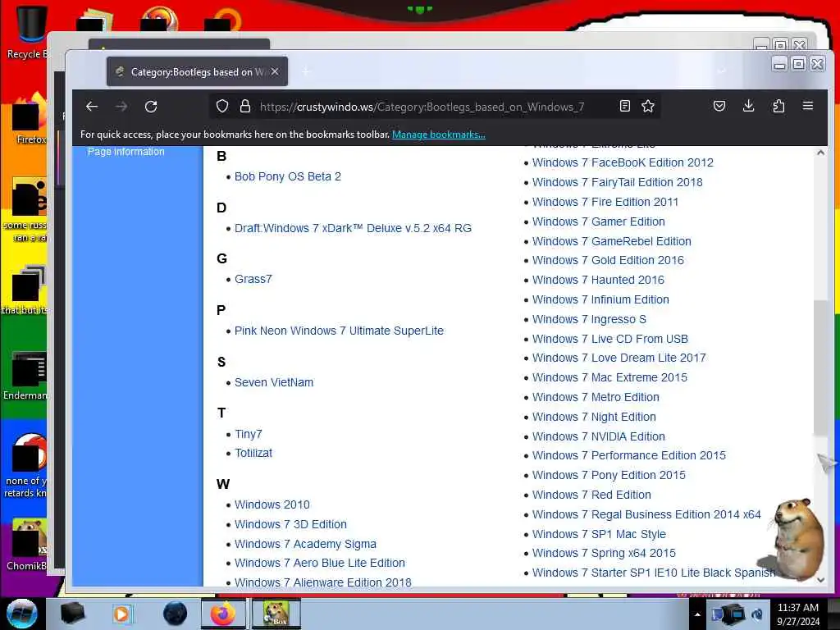Screen dimensions: 840x630
Task: Open the Seven VietNam link
Action: coord(274,382)
